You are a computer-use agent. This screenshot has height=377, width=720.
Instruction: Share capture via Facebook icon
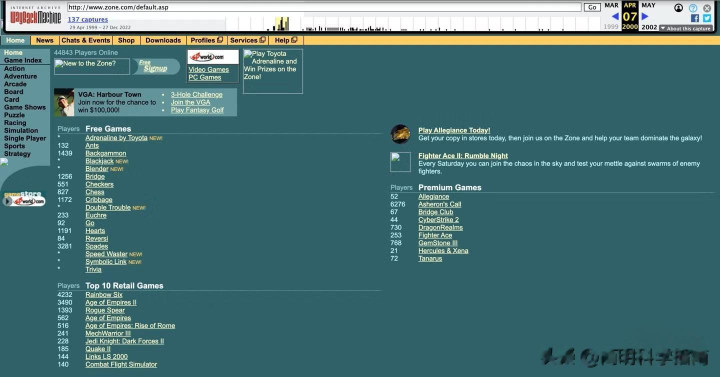(695, 18)
